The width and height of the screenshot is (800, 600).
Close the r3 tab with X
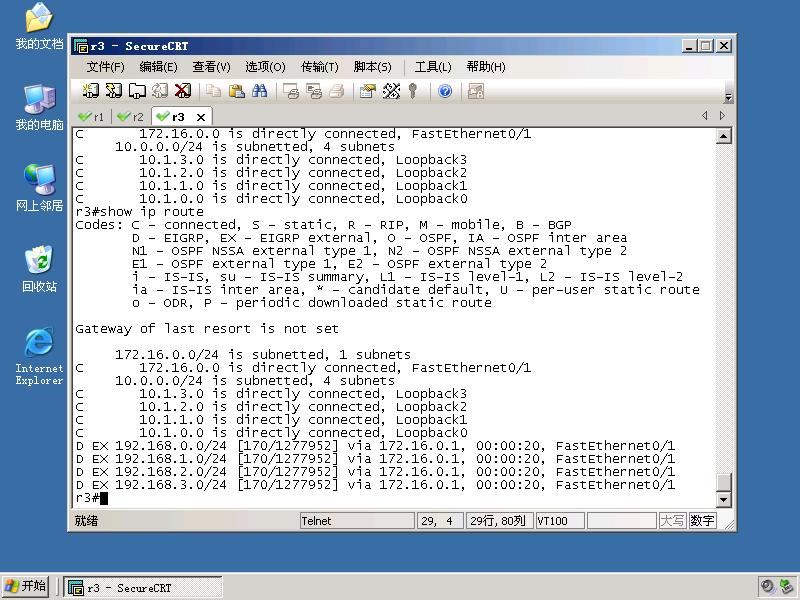pos(201,117)
